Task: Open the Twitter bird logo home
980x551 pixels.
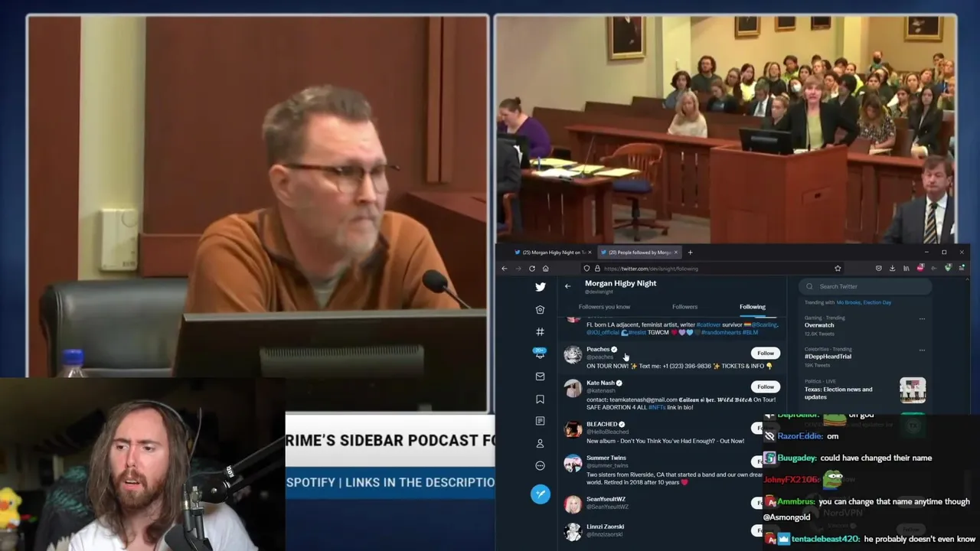Action: point(541,287)
